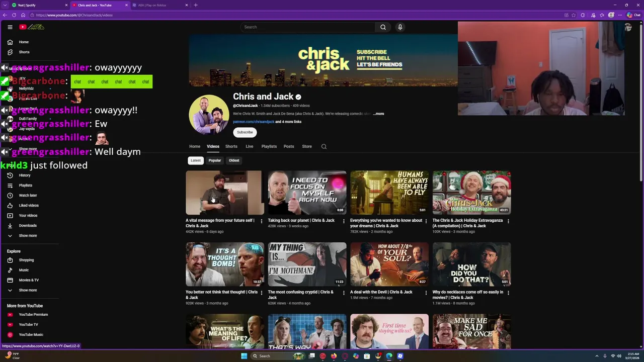Search within the channel magnifier icon
This screenshot has height=362, width=644.
point(324,147)
